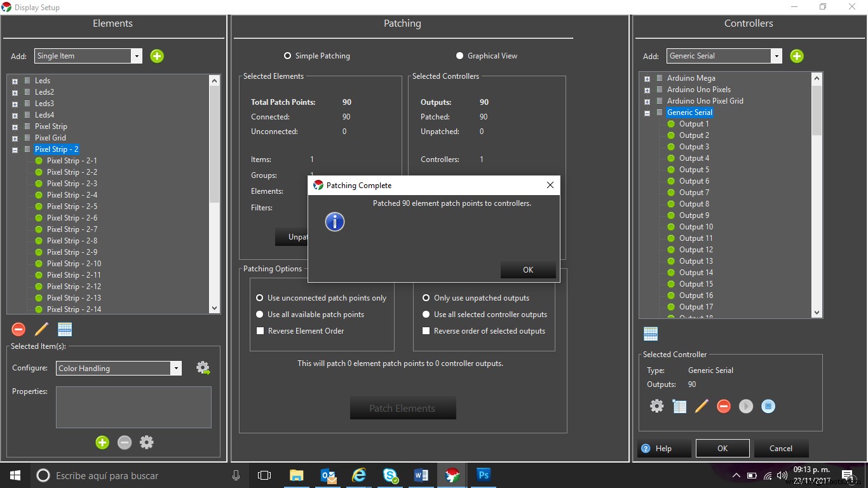Enable Reverse Element Order checkbox
The width and height of the screenshot is (868, 488).
260,331
